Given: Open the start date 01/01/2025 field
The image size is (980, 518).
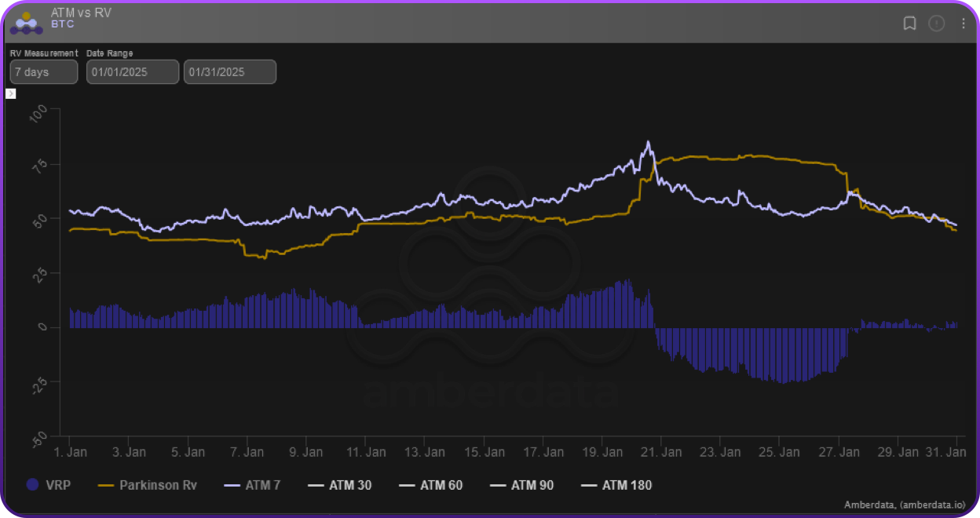Looking at the screenshot, I should click(x=133, y=72).
